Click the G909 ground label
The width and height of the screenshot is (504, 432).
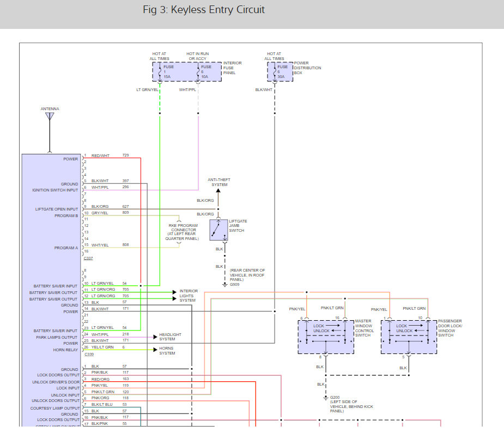(235, 284)
